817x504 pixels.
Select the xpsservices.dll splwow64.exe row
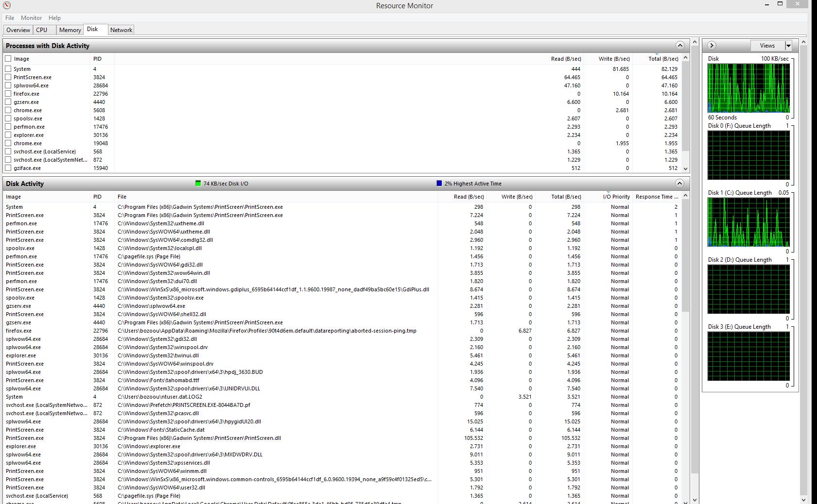342,463
